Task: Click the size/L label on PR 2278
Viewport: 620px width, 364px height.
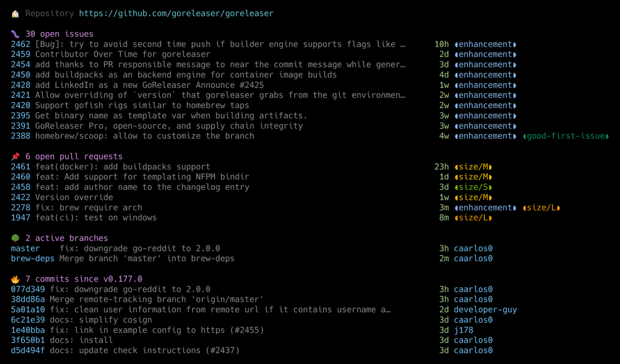Action: pyautogui.click(x=542, y=208)
